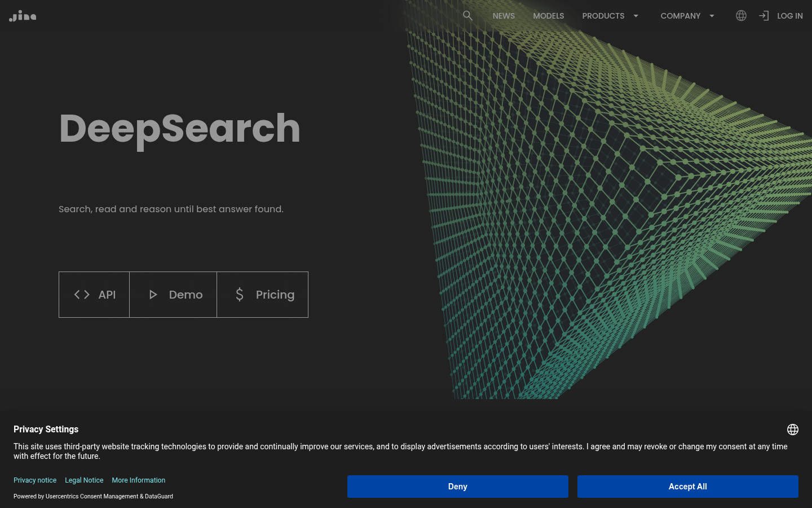Viewport: 812px width, 508px height.
Task: Open the More Information link
Action: 139,480
